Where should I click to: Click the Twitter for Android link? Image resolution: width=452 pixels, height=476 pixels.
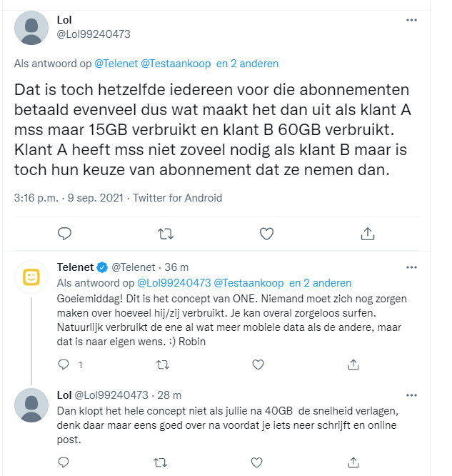click(183, 198)
